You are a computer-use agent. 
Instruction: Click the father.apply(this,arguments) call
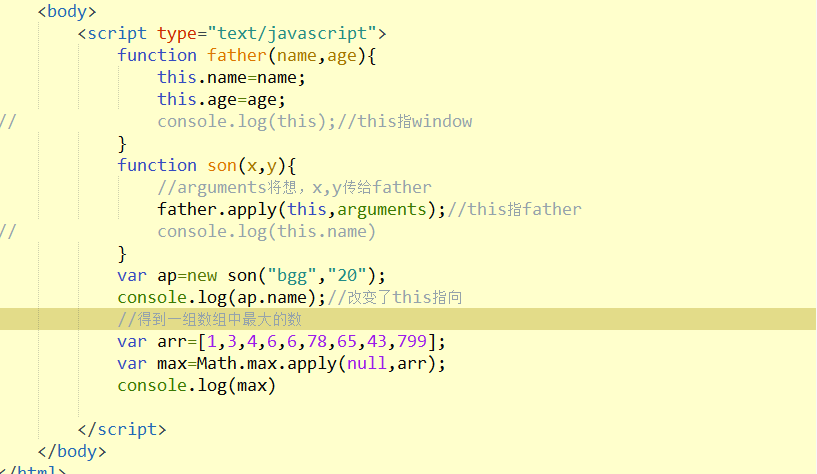click(302, 209)
